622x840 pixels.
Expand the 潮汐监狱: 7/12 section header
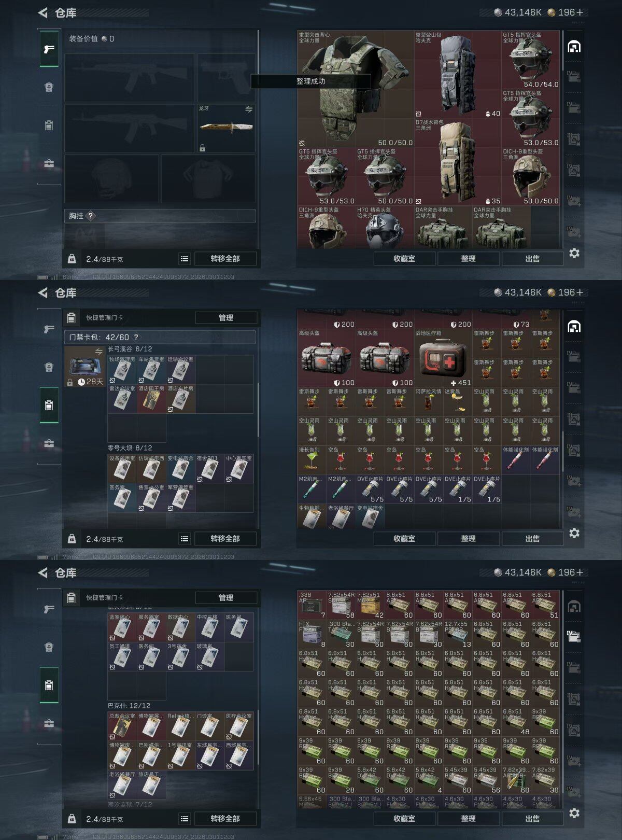pyautogui.click(x=130, y=804)
